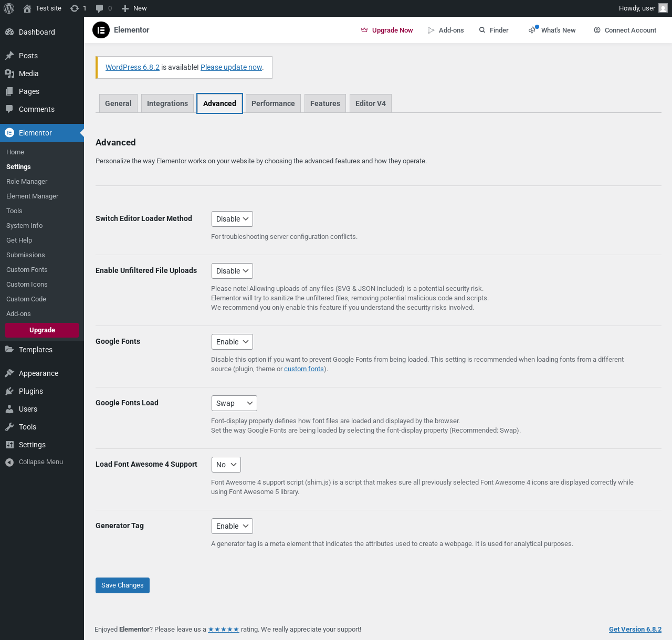The height and width of the screenshot is (640, 672).
Task: Click Howdy, user account menu
Action: tap(643, 8)
